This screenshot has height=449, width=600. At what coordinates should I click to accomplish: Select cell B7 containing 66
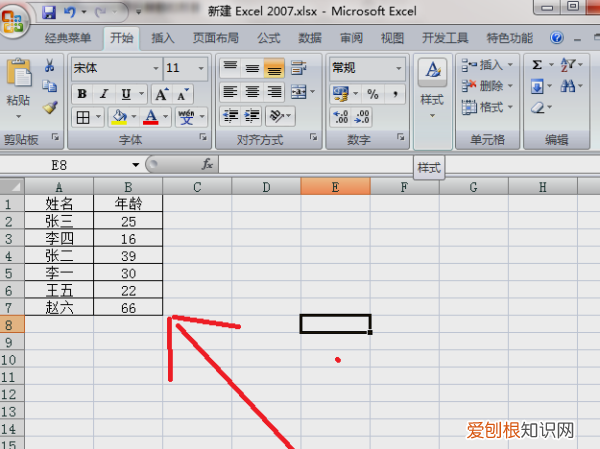click(x=128, y=307)
